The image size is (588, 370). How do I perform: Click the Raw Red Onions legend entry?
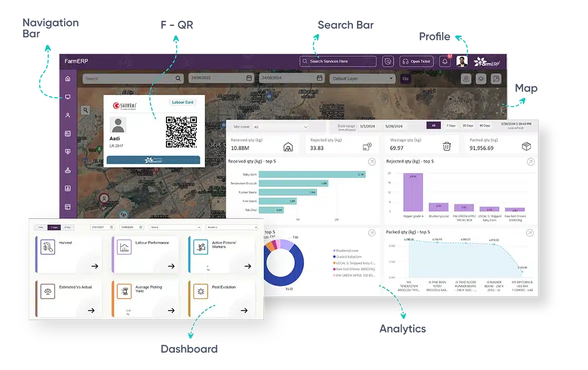tap(354, 269)
